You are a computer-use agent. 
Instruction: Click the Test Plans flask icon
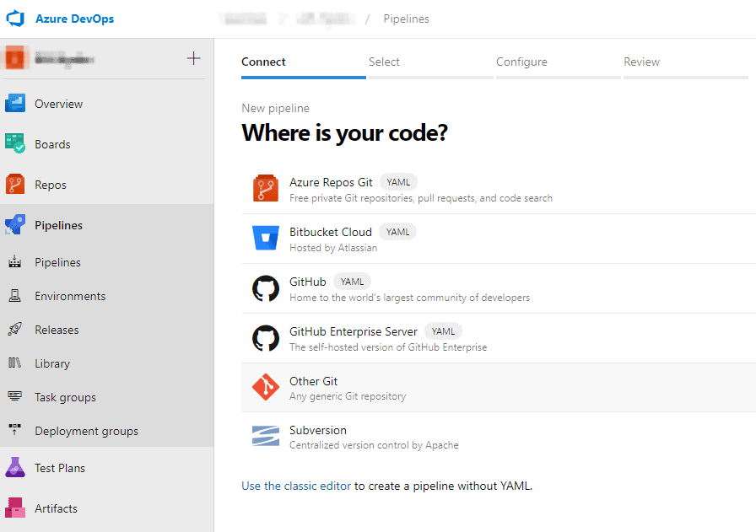15,467
